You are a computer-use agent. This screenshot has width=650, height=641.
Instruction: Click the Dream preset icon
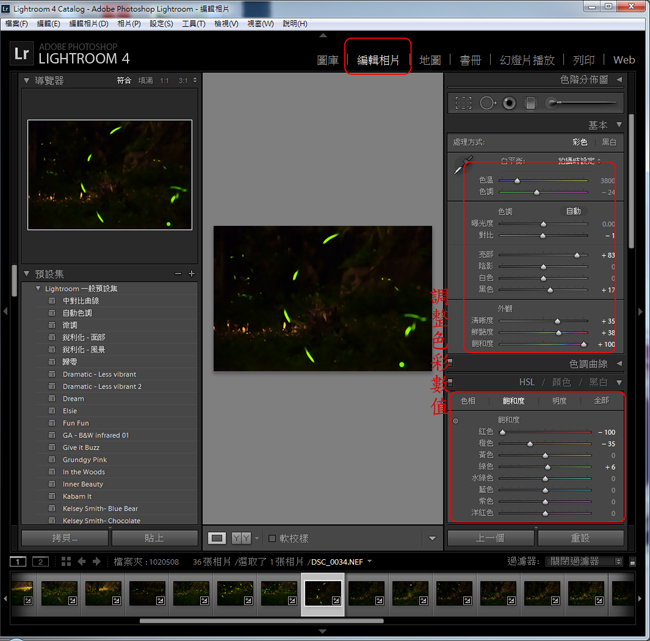coord(52,398)
